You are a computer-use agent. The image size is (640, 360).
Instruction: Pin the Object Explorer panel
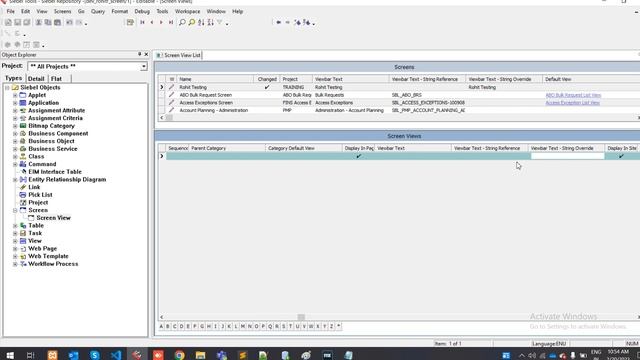(x=140, y=54)
